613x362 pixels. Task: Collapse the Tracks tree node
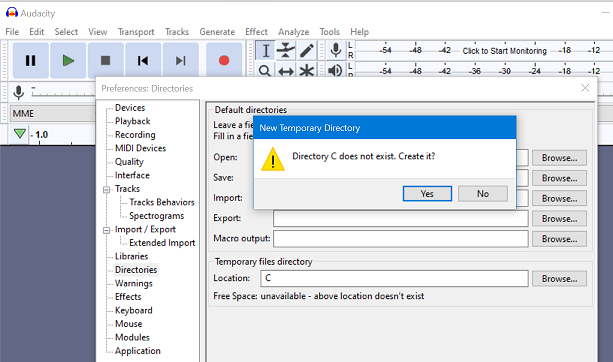(x=106, y=190)
